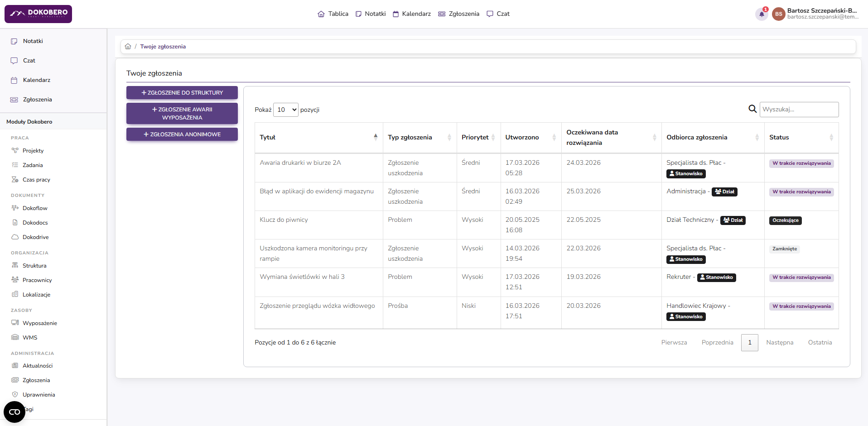
Task: Click the Wyszukaj search input field
Action: (x=799, y=109)
